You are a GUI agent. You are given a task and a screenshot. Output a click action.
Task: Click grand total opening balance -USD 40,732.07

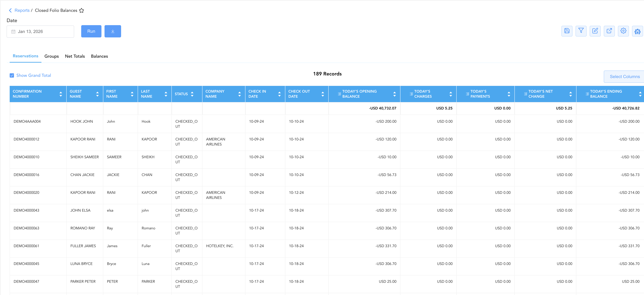[x=382, y=108]
